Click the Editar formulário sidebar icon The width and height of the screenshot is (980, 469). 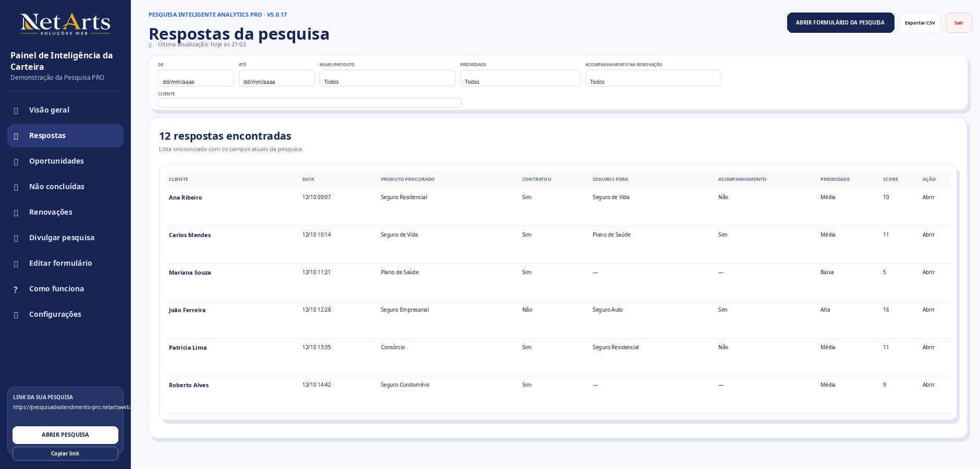pyautogui.click(x=16, y=264)
